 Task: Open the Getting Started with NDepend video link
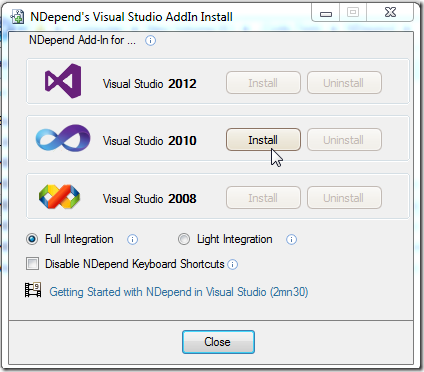(179, 292)
